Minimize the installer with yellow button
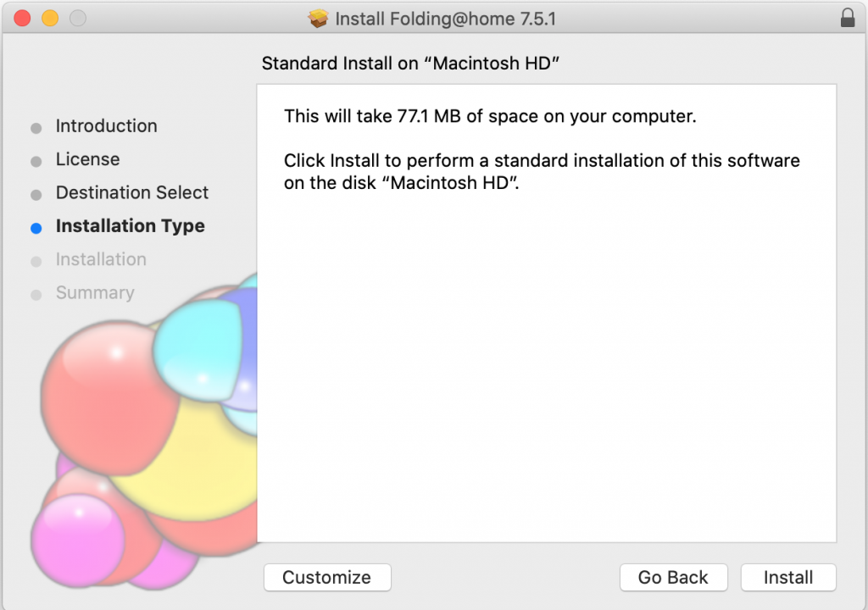The height and width of the screenshot is (610, 868). click(x=50, y=19)
